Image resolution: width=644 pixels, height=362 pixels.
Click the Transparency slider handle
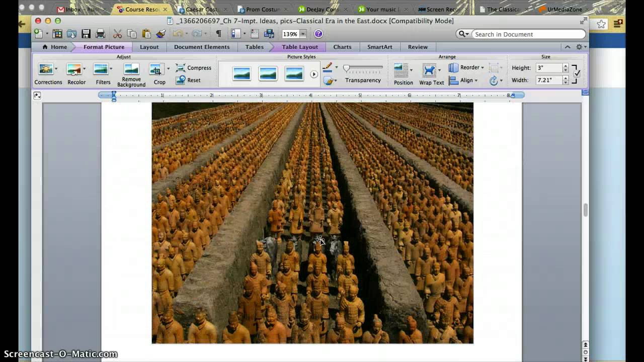(346, 67)
